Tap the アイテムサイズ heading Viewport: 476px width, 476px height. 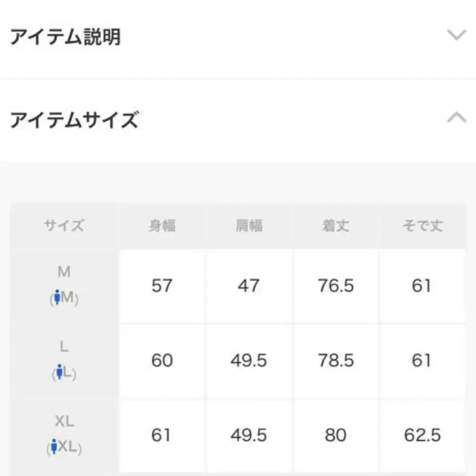pyautogui.click(x=74, y=121)
